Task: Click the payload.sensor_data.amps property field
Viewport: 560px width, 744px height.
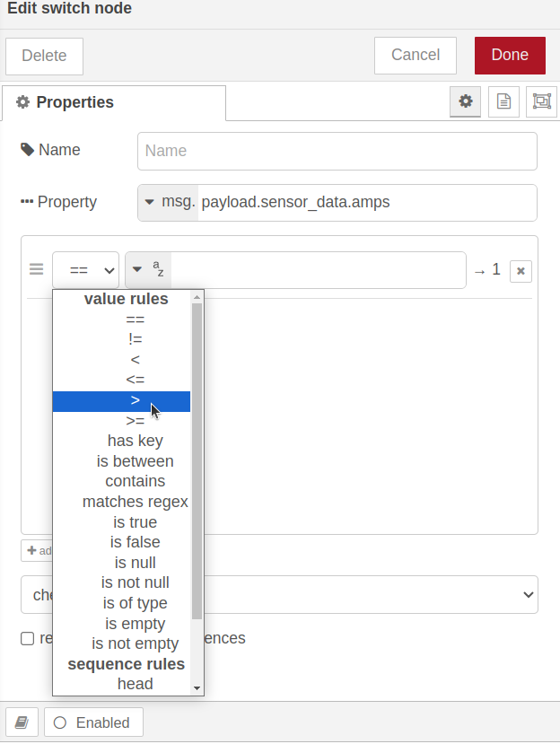Action: (x=366, y=203)
